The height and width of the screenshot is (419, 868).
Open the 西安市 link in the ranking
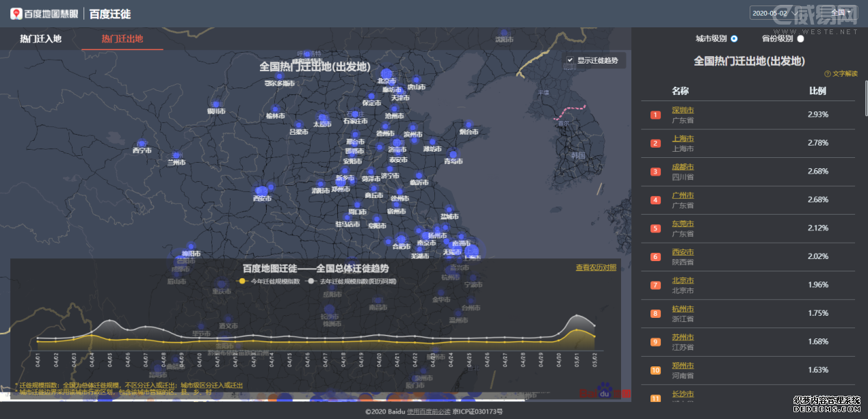coord(683,252)
